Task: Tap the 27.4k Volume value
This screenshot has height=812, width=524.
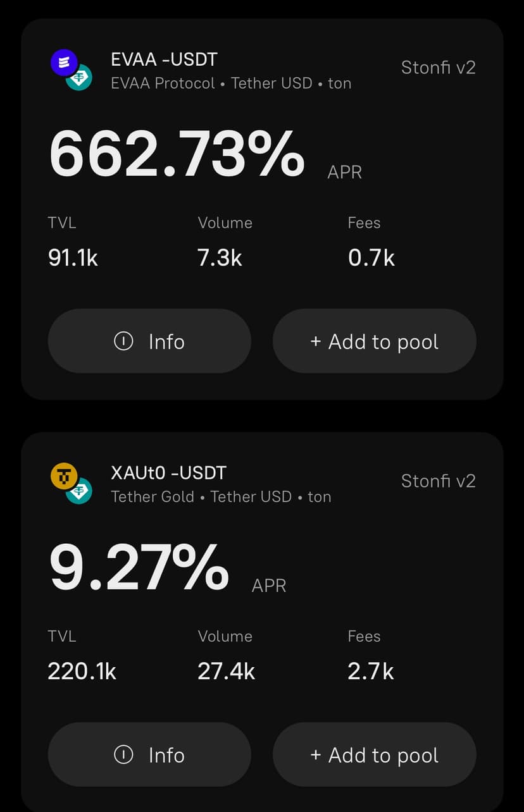Action: pos(226,671)
